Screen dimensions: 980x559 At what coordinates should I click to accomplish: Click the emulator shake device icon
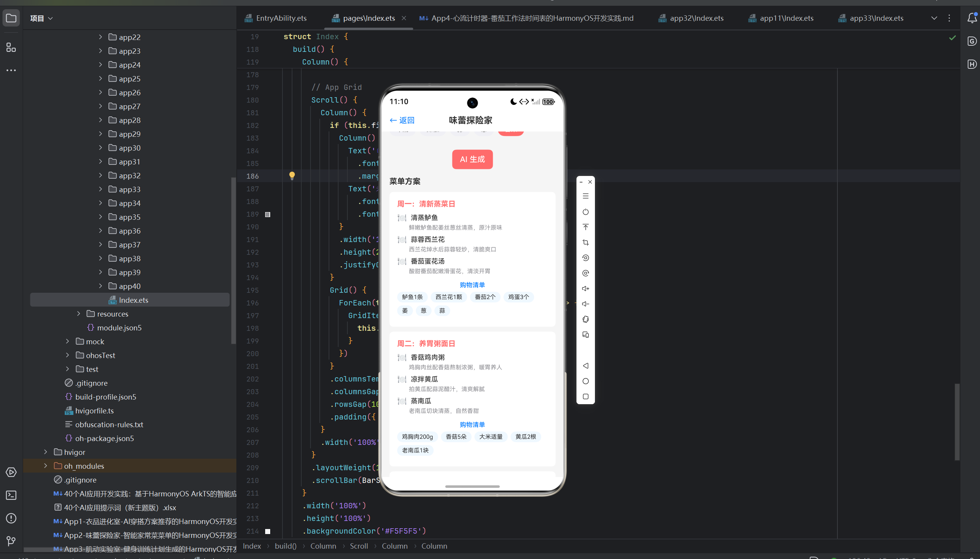585,319
